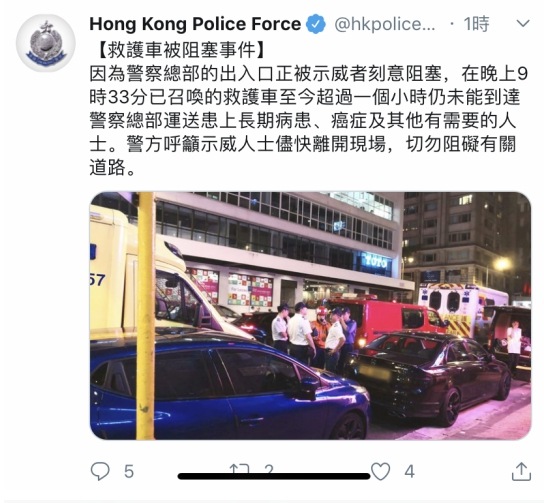The image size is (544, 503).
Task: Tap the retweet arrows icon
Action: [x=239, y=469]
